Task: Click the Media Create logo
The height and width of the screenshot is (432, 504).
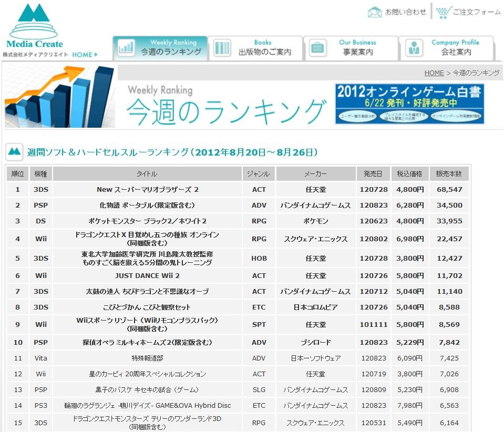Action: coord(34,26)
